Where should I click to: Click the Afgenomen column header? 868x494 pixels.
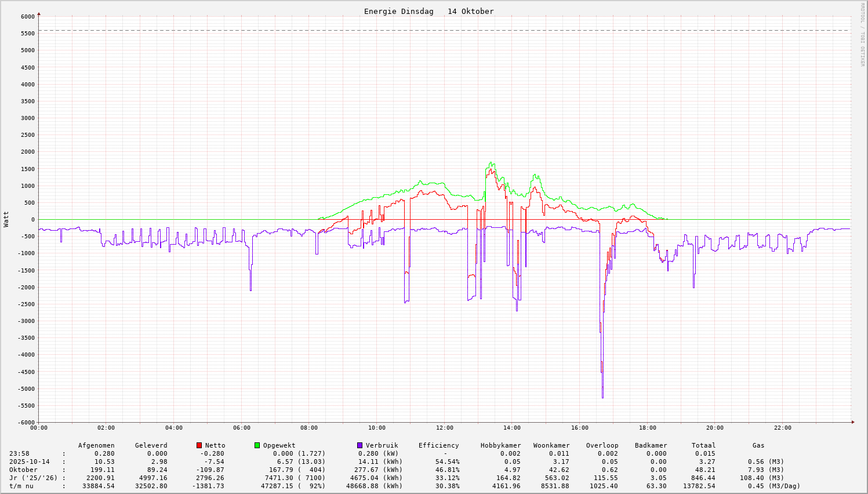pos(96,445)
